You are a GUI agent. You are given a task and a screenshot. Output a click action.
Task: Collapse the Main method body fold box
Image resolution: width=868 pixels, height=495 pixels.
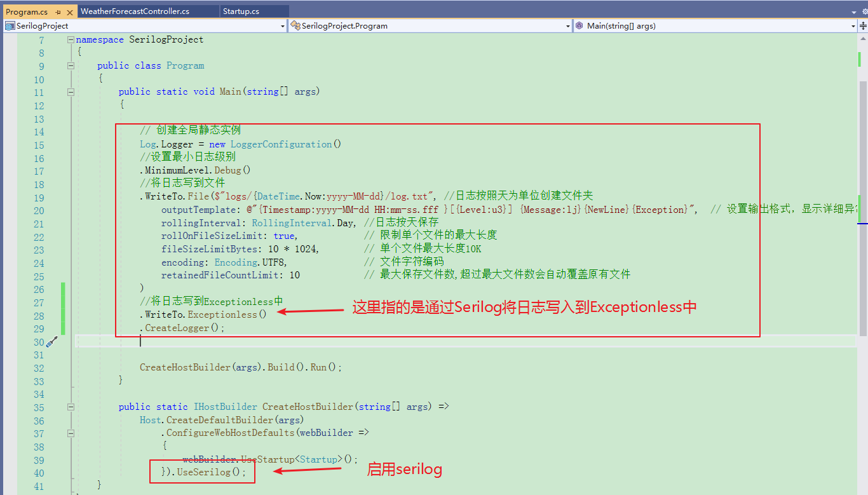(71, 92)
